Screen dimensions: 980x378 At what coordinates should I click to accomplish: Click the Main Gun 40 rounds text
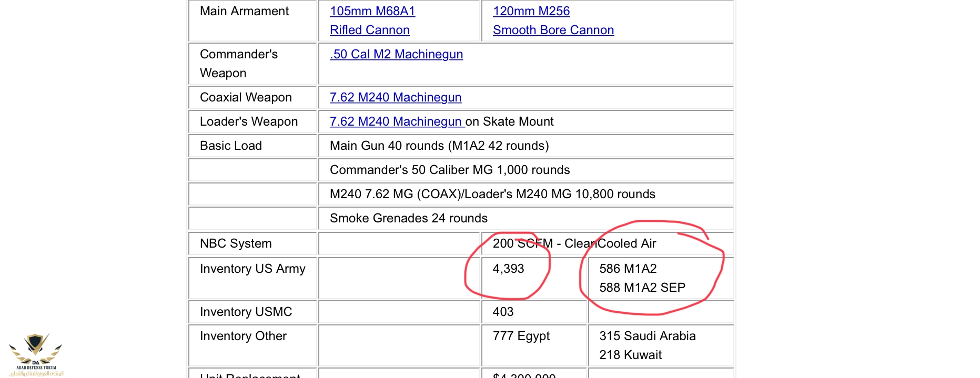(x=439, y=146)
